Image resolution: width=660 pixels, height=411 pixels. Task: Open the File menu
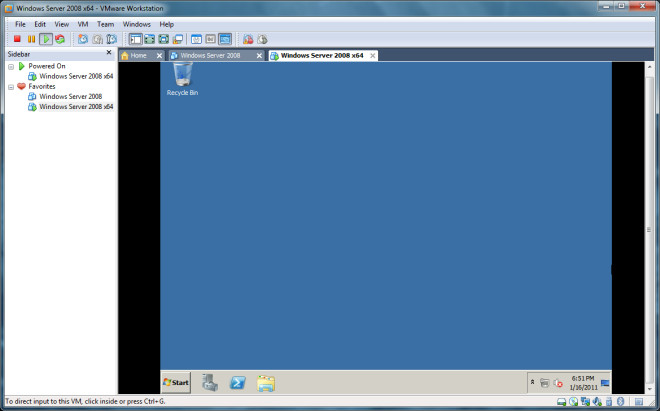pos(20,24)
